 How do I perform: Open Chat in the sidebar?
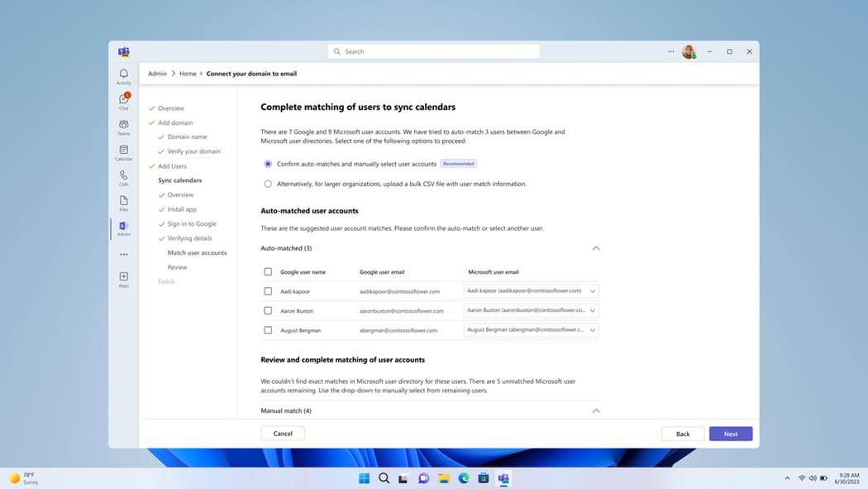[x=123, y=101]
